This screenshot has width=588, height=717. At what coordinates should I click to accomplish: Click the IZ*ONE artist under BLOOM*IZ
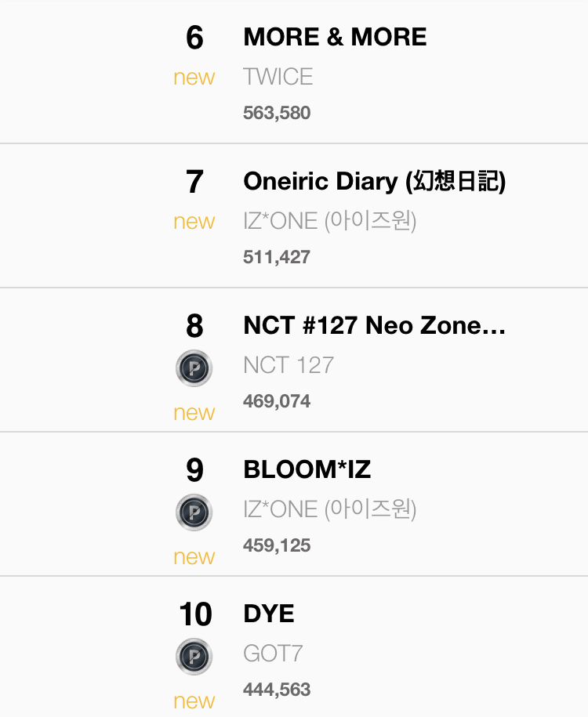click(x=329, y=509)
